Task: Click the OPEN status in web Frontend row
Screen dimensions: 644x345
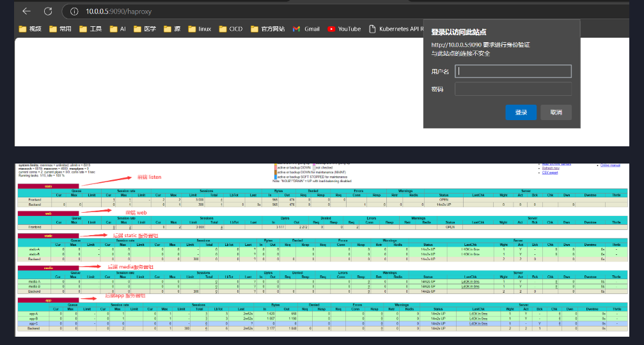Action: pyautogui.click(x=450, y=227)
